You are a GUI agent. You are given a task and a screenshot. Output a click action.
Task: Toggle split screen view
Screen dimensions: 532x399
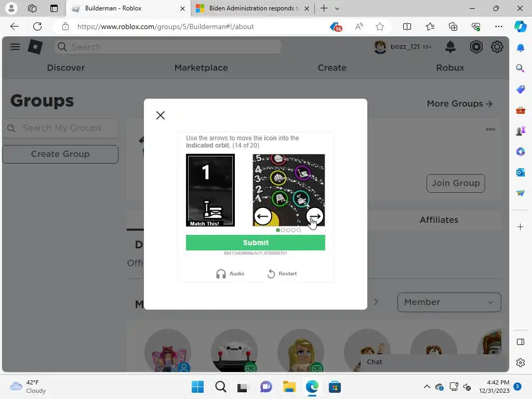(x=407, y=26)
